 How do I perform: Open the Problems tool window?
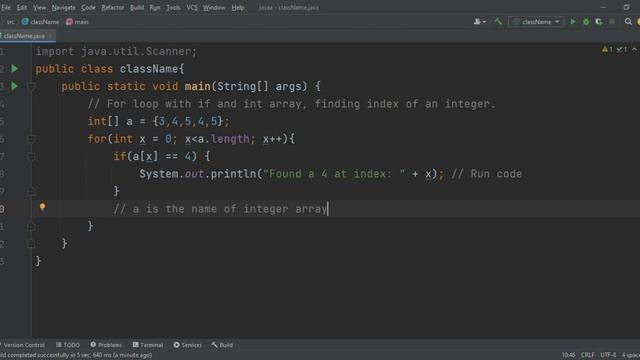[106, 345]
